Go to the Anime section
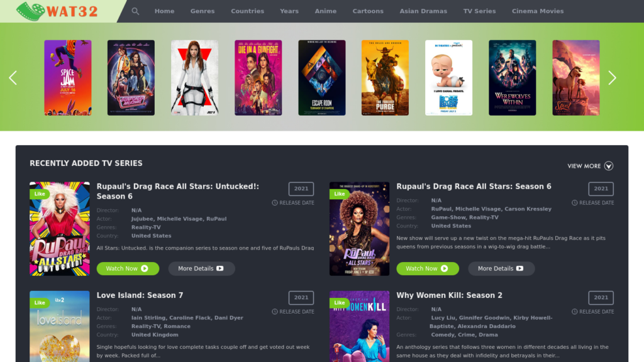Viewport: 644px width, 362px height. [326, 11]
